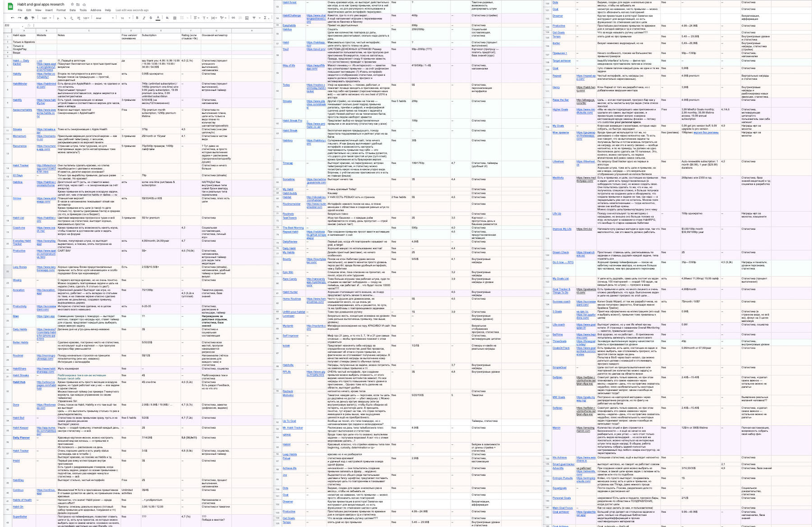
Task: Open the font size dropdown
Action: coord(125,18)
